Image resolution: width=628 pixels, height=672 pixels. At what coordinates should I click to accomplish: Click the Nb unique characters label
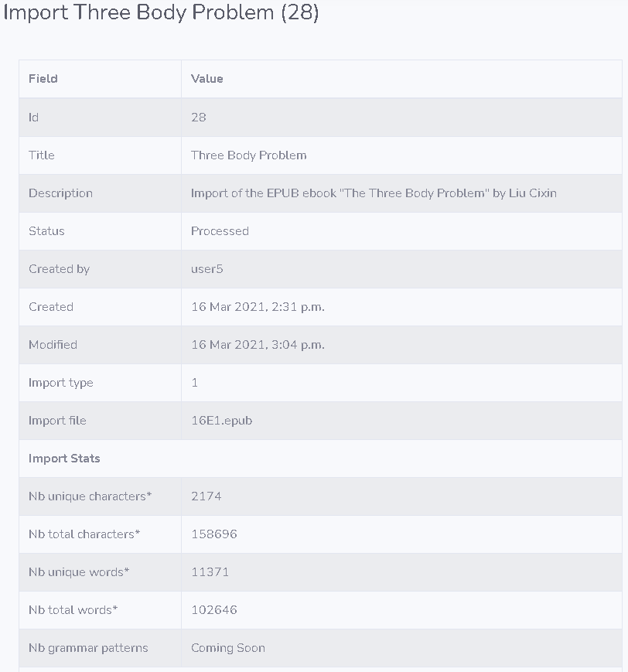coord(90,496)
